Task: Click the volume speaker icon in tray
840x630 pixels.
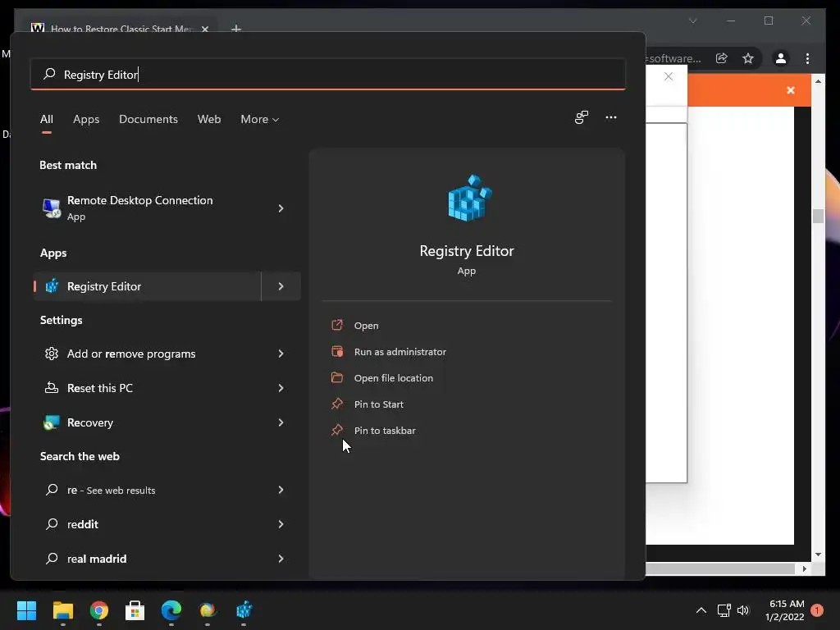Action: click(743, 609)
